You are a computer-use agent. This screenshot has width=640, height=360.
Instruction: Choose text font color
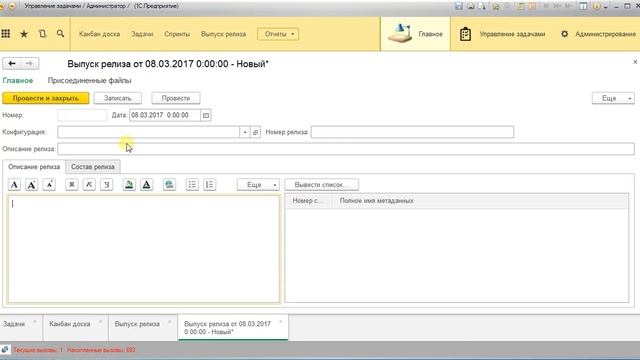click(x=147, y=184)
